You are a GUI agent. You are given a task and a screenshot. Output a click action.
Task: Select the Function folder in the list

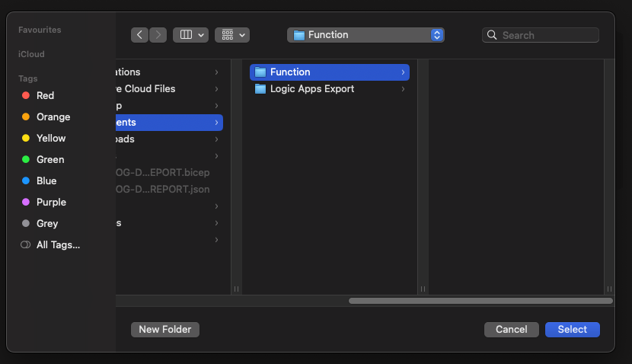point(290,72)
